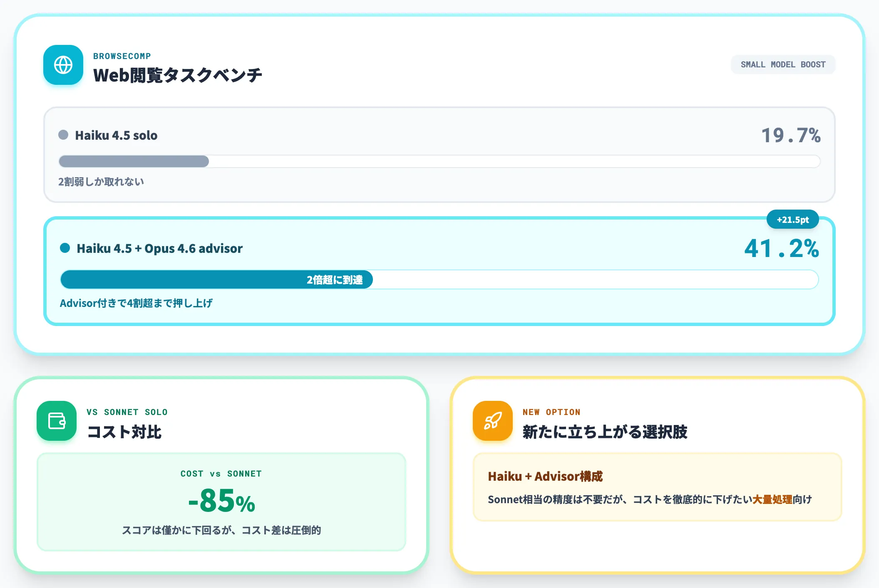Select the Haiku 4.5 solo label
Image resolution: width=879 pixels, height=588 pixels.
[116, 135]
